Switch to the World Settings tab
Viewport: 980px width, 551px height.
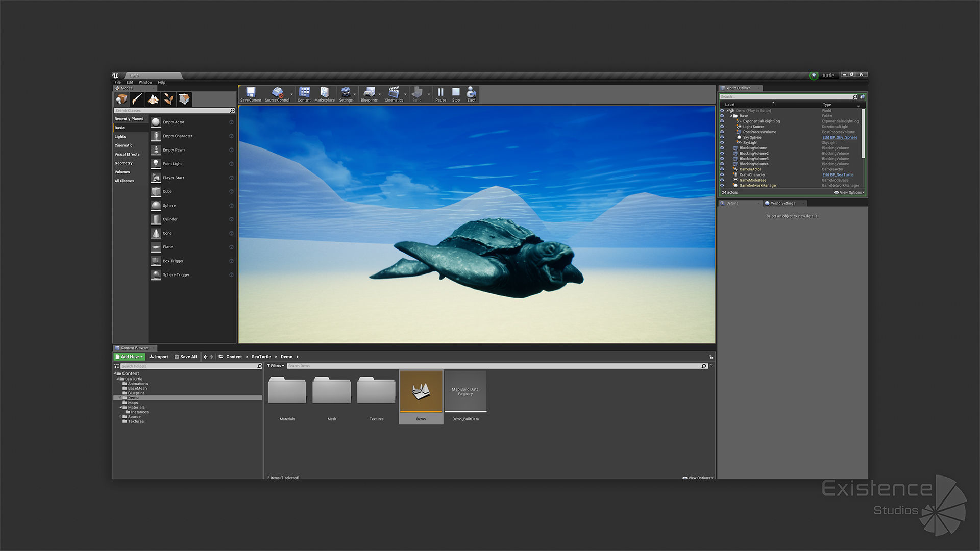(782, 203)
